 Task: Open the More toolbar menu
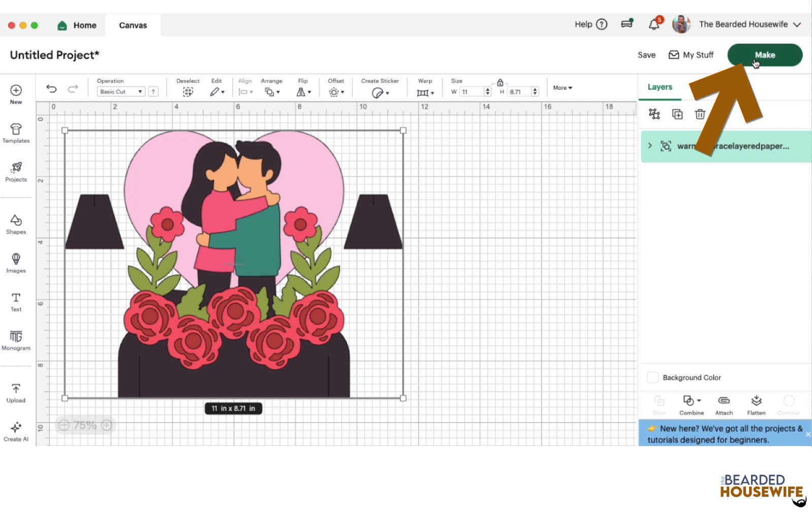pos(562,88)
